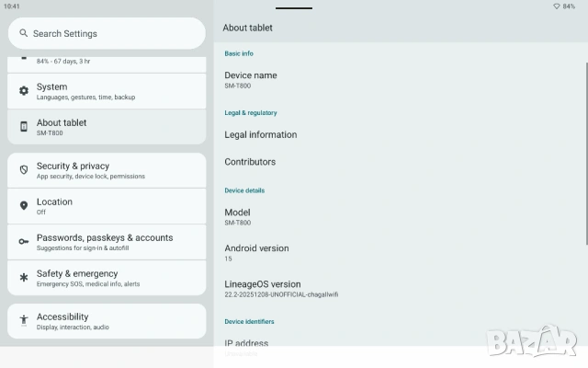Click 'Suggestions for sign-in & autofill' subtitle
This screenshot has height=368, width=588.
(x=83, y=247)
